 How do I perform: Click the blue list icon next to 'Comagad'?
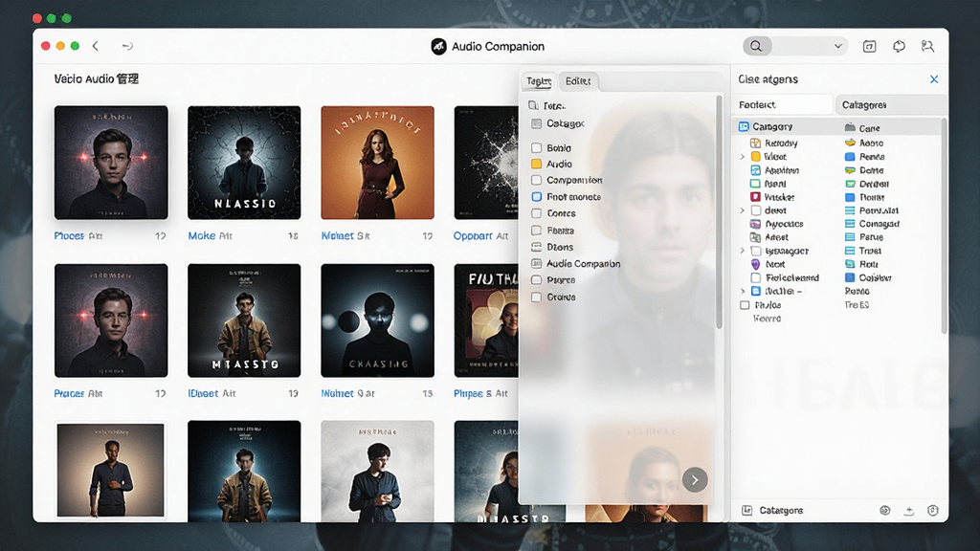coord(850,224)
